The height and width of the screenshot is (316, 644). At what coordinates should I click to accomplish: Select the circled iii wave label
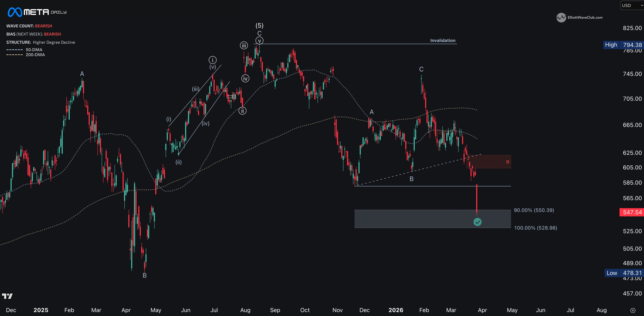244,45
